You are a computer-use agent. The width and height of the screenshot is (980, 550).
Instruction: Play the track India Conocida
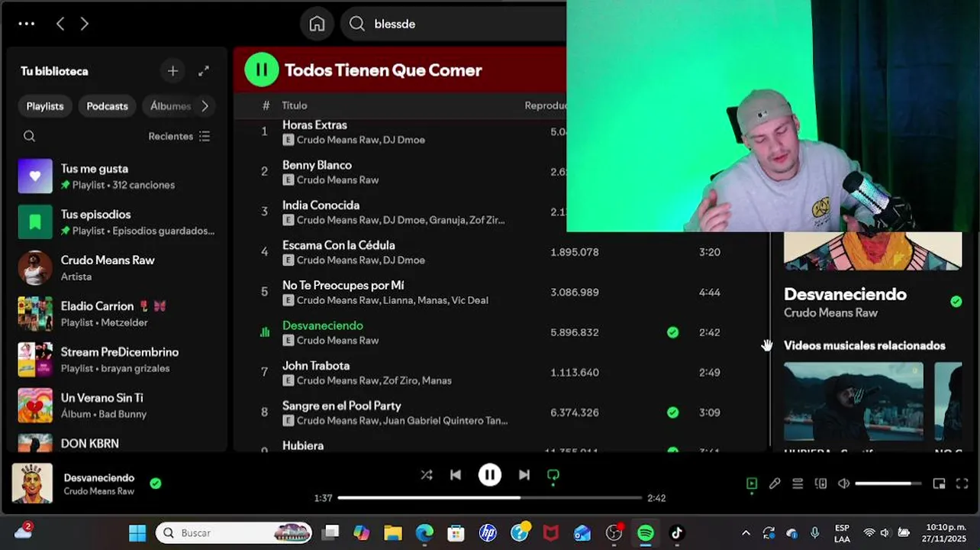click(321, 205)
